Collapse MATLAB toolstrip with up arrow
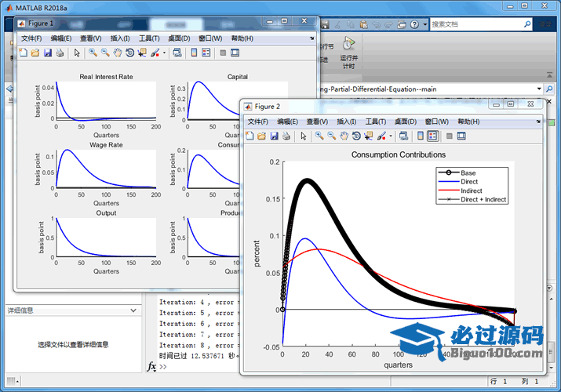 pos(549,74)
